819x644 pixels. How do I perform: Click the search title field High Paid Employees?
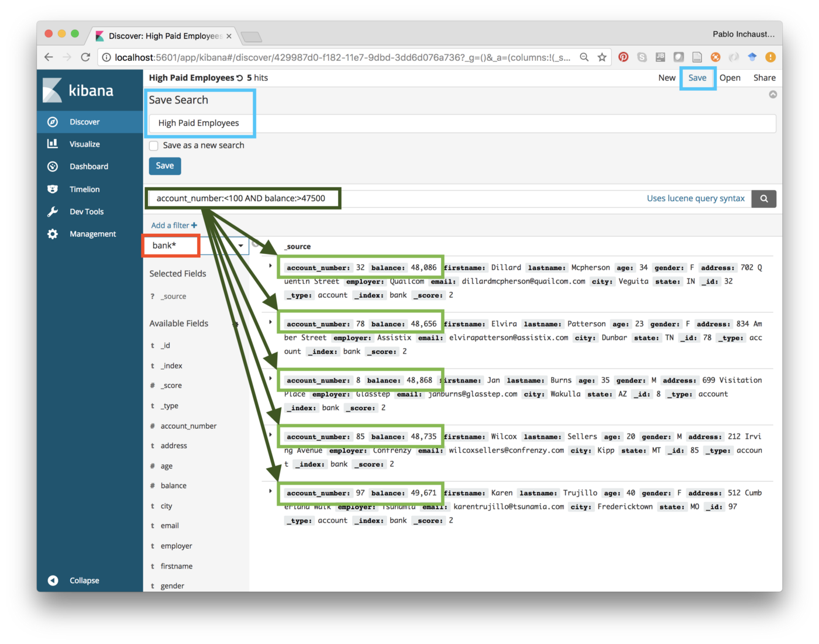[x=463, y=123]
